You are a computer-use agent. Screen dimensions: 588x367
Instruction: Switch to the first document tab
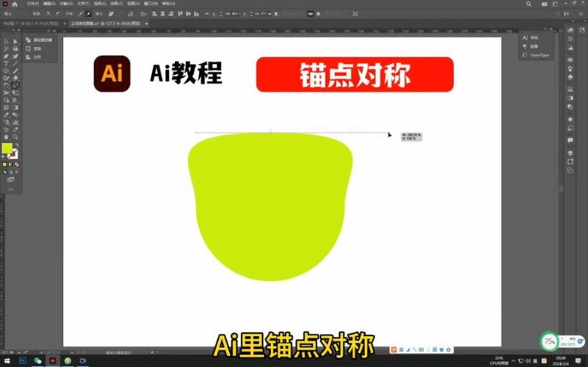[x=32, y=23]
